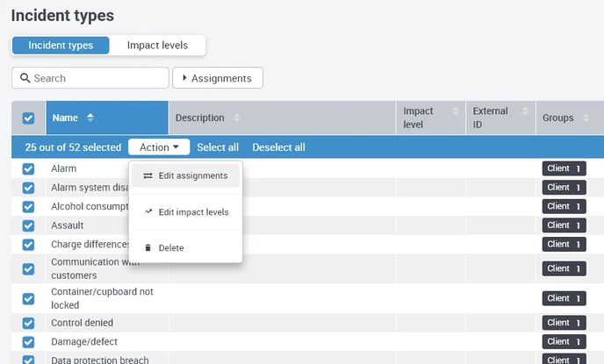
Task: Focus the Search input field
Action: pyautogui.click(x=90, y=78)
